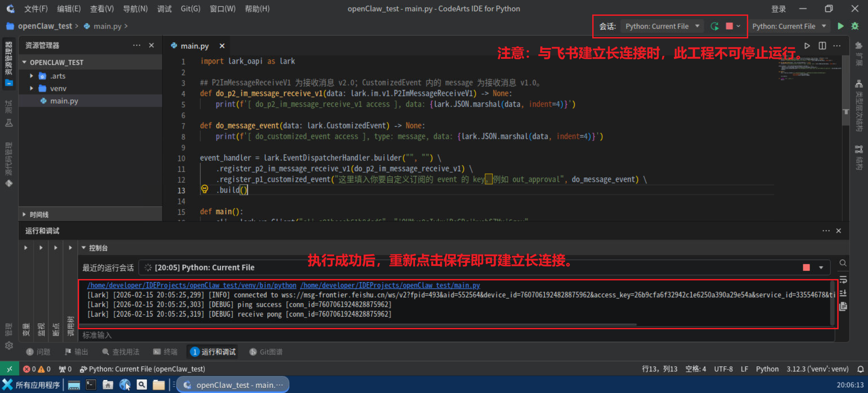868x393 pixels.
Task: Restart the session with green rerun icon
Action: pyautogui.click(x=715, y=26)
